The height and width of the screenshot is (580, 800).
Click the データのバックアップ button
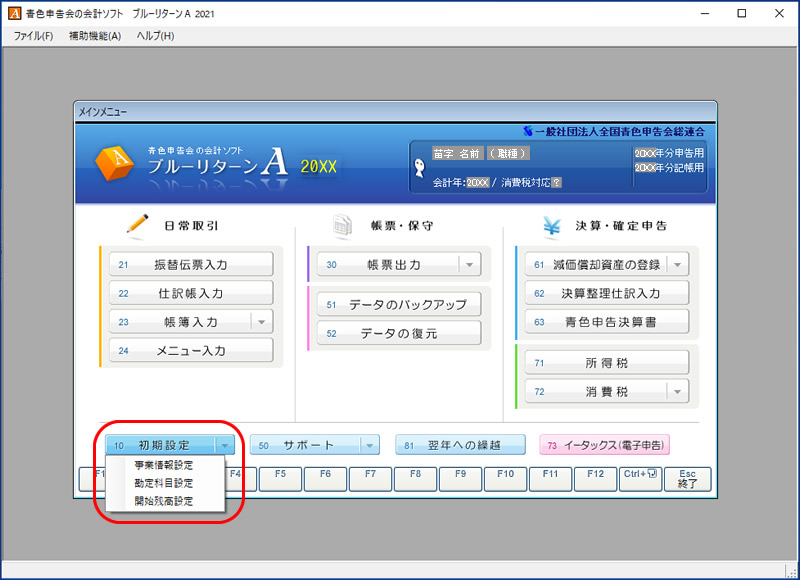click(x=399, y=305)
